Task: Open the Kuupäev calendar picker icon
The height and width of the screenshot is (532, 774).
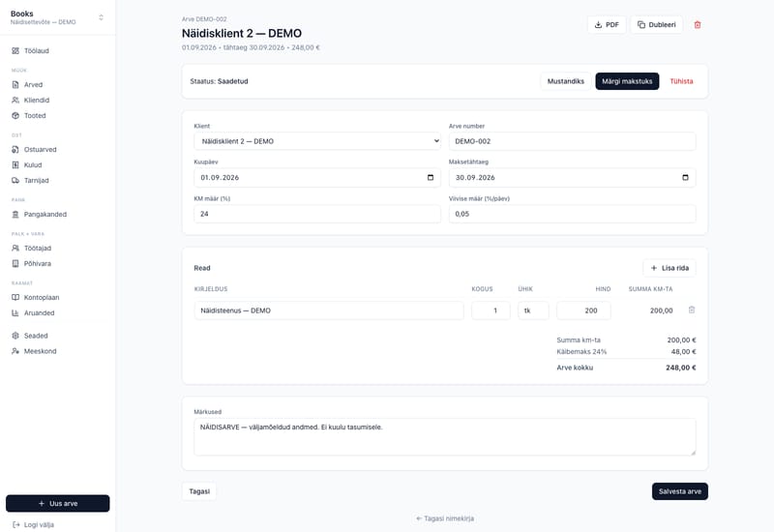Action: pos(431,178)
